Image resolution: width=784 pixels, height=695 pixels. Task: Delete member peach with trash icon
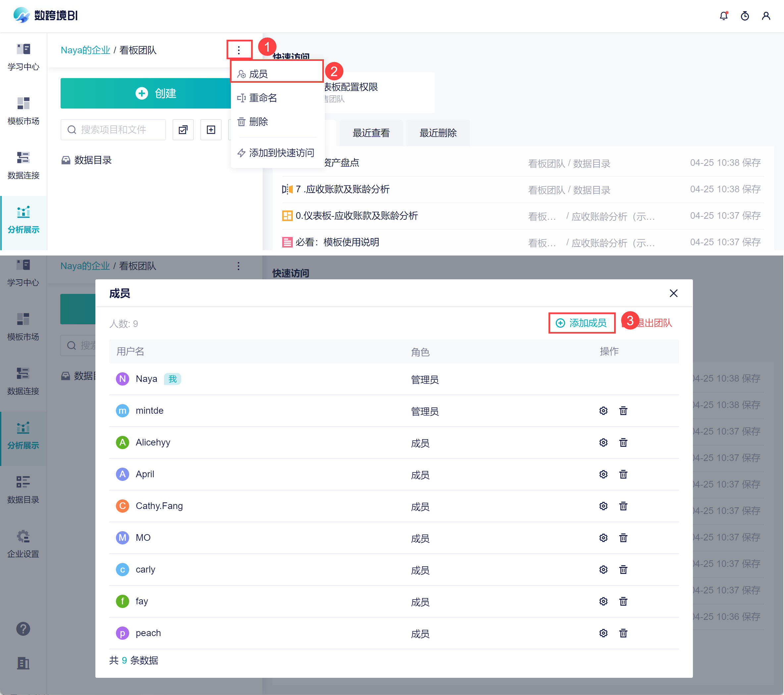pos(623,633)
